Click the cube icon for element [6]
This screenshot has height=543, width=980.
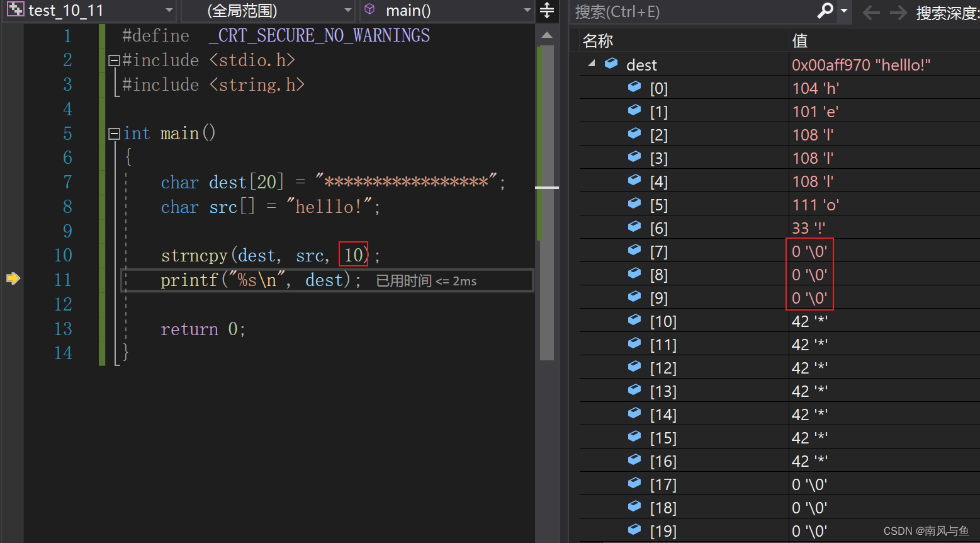(x=634, y=227)
